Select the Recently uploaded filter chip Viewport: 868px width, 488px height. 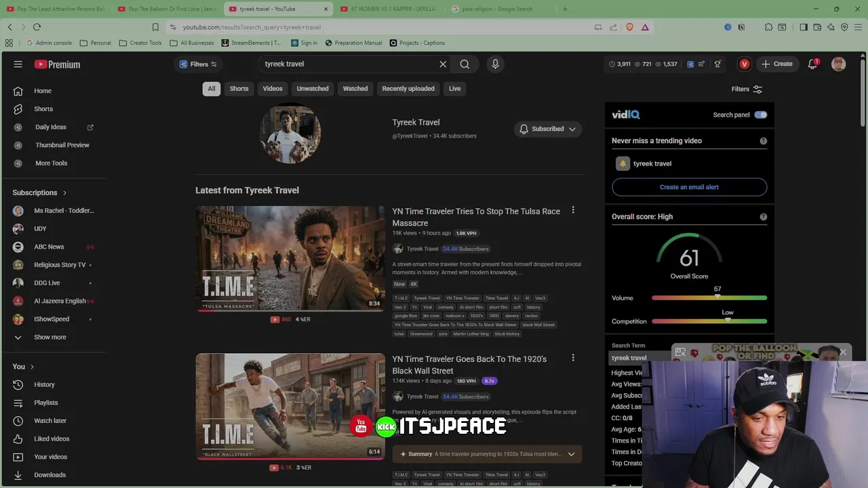(408, 89)
